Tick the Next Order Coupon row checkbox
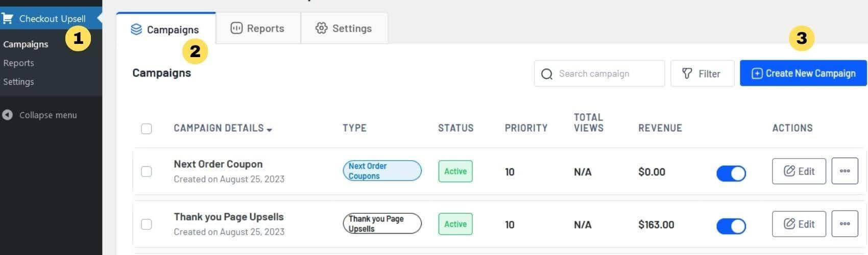Viewport: 868px width, 255px height. pos(147,171)
